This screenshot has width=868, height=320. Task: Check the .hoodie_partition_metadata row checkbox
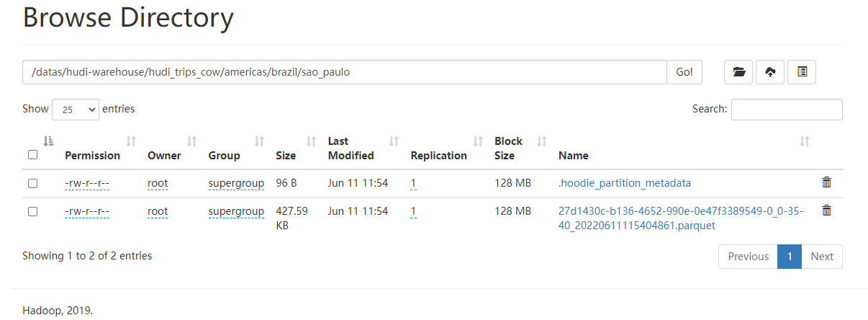[32, 183]
